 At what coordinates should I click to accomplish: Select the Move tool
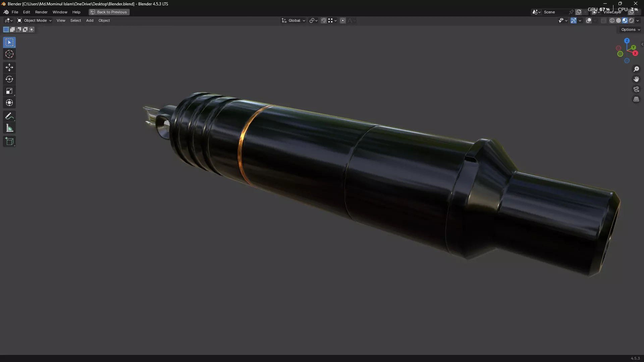pos(9,67)
